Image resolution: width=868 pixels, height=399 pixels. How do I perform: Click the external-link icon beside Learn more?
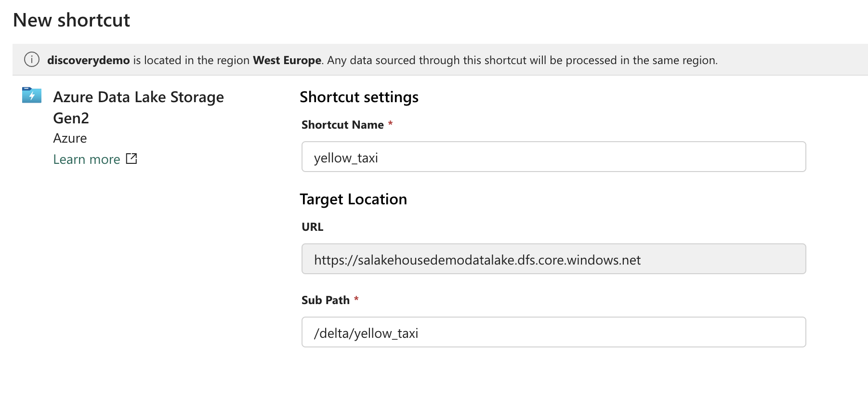click(132, 159)
